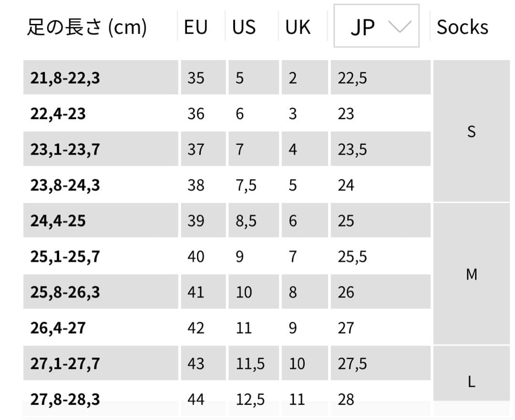
Task: Click US size 11,5 cell
Action: click(x=250, y=363)
